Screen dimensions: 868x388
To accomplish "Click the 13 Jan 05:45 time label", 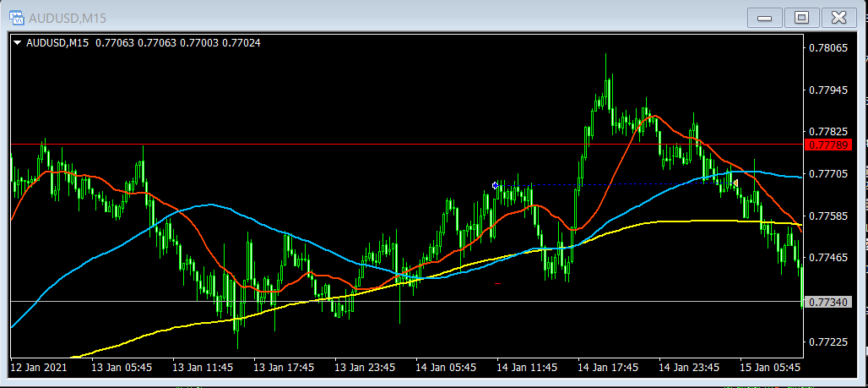I will (x=122, y=368).
